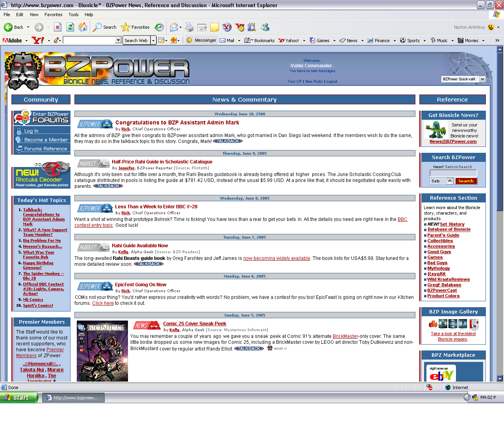Click the Search Web button
Screen dimensions: 504x445
(136, 40)
